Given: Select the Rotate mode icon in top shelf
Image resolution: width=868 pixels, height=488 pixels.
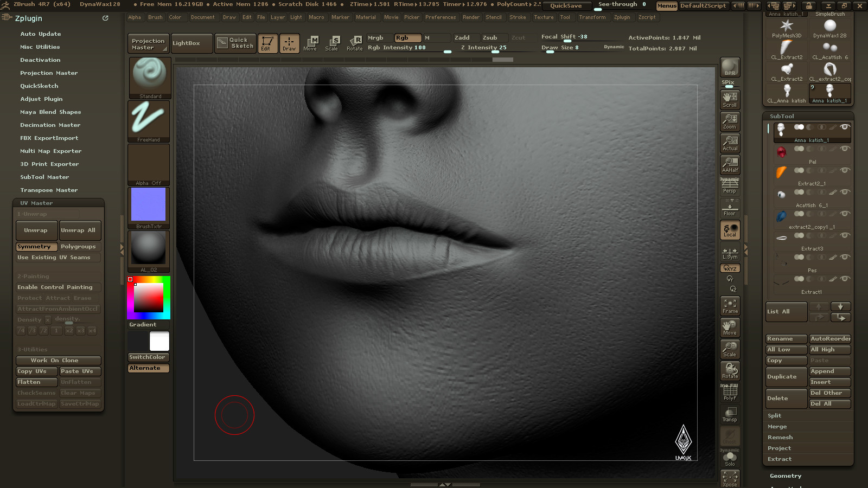Looking at the screenshot, I should pyautogui.click(x=354, y=43).
